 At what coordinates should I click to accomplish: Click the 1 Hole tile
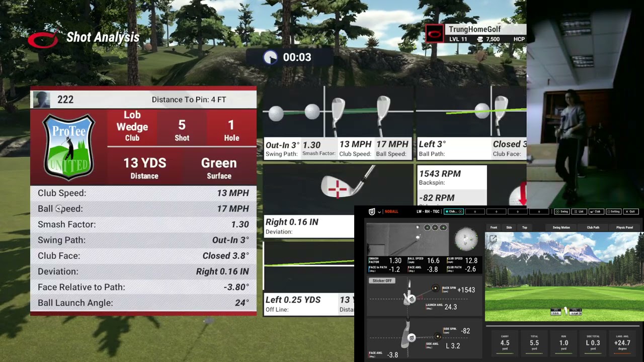click(x=231, y=128)
